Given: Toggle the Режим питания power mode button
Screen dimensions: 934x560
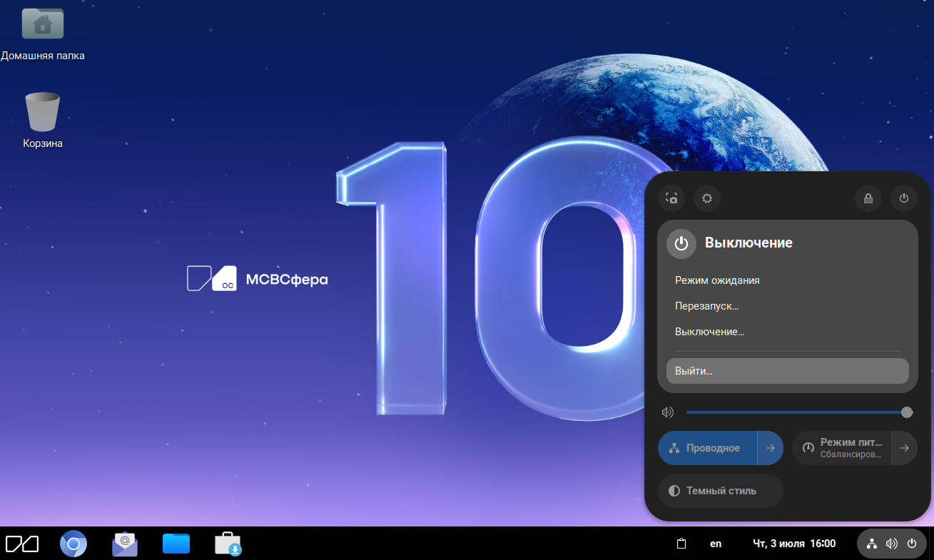Looking at the screenshot, I should click(842, 448).
